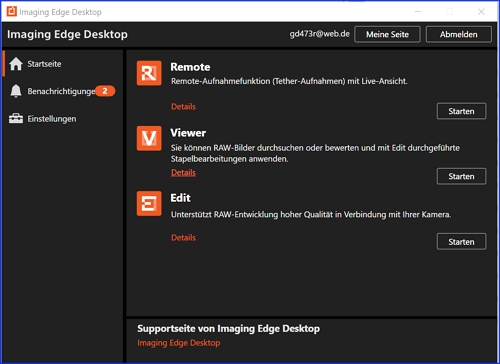Image resolution: width=500 pixels, height=364 pixels.
Task: Click the notification count badge 2
Action: 105,91
